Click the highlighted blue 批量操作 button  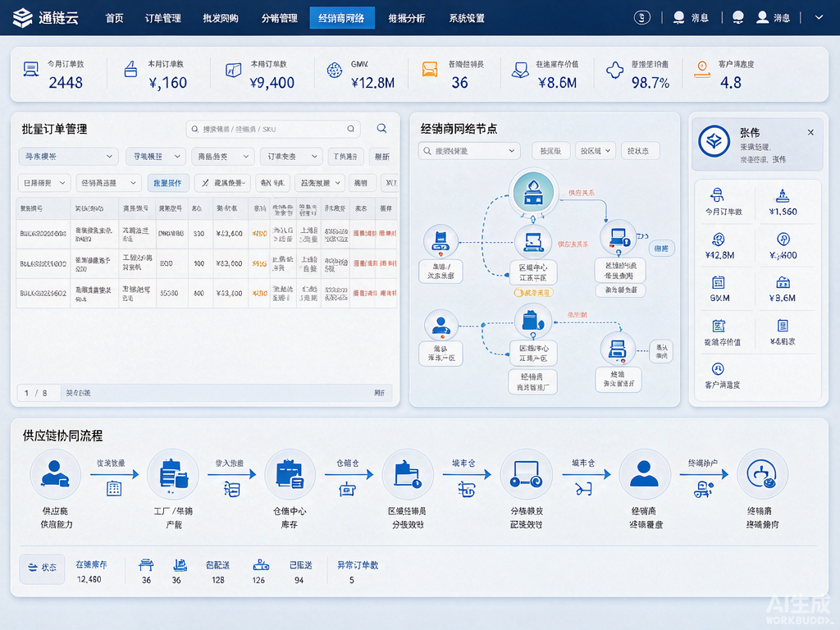point(167,183)
